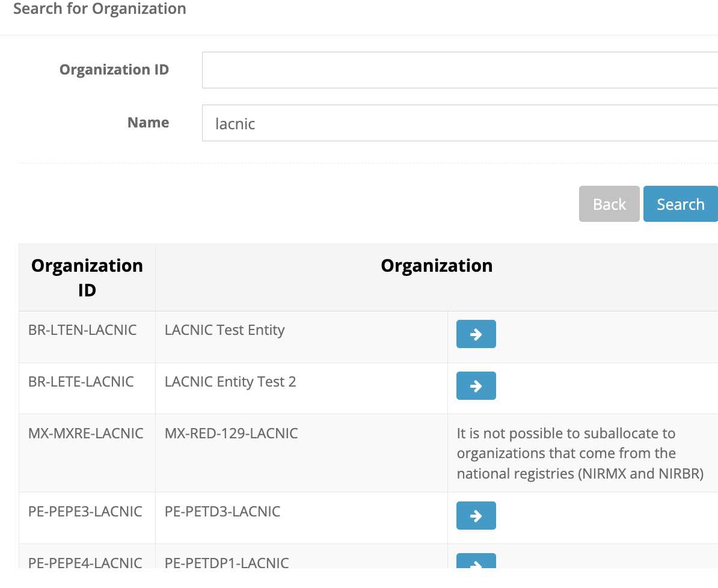This screenshot has height=588, width=718.
Task: Click the PE-PETDP1-LACNIC name
Action: click(x=227, y=562)
